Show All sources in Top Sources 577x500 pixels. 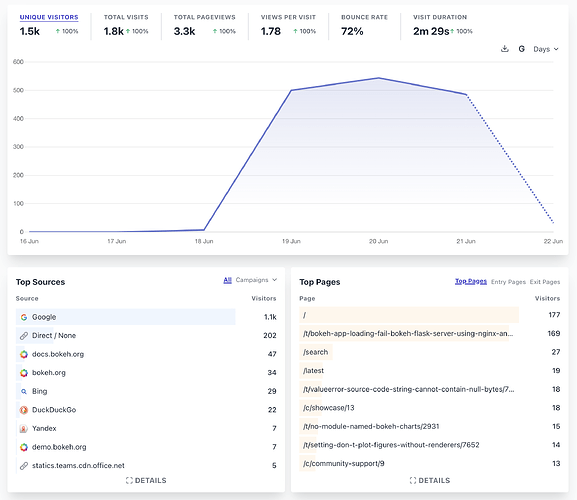227,280
